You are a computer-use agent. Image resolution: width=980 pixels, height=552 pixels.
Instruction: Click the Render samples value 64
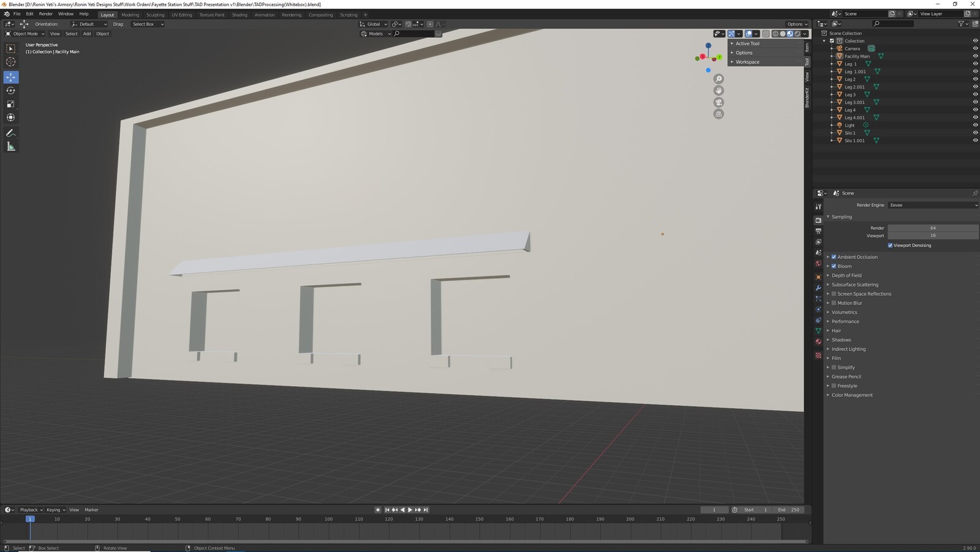point(933,228)
